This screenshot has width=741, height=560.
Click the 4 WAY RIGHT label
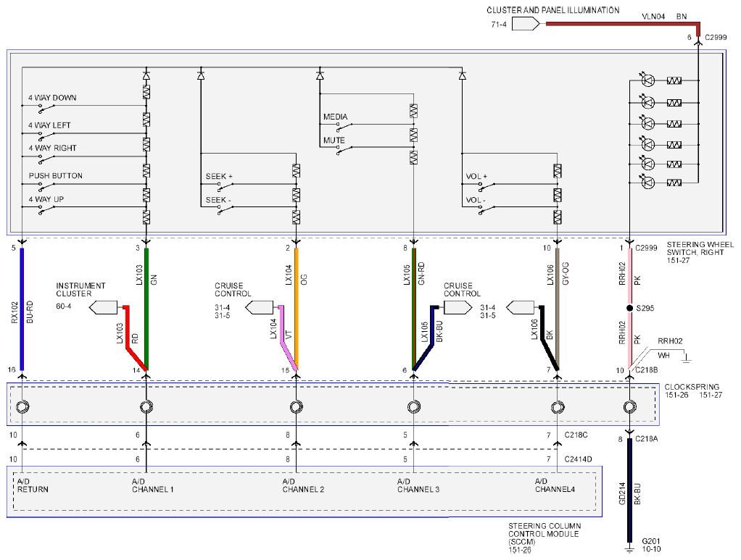pos(52,148)
